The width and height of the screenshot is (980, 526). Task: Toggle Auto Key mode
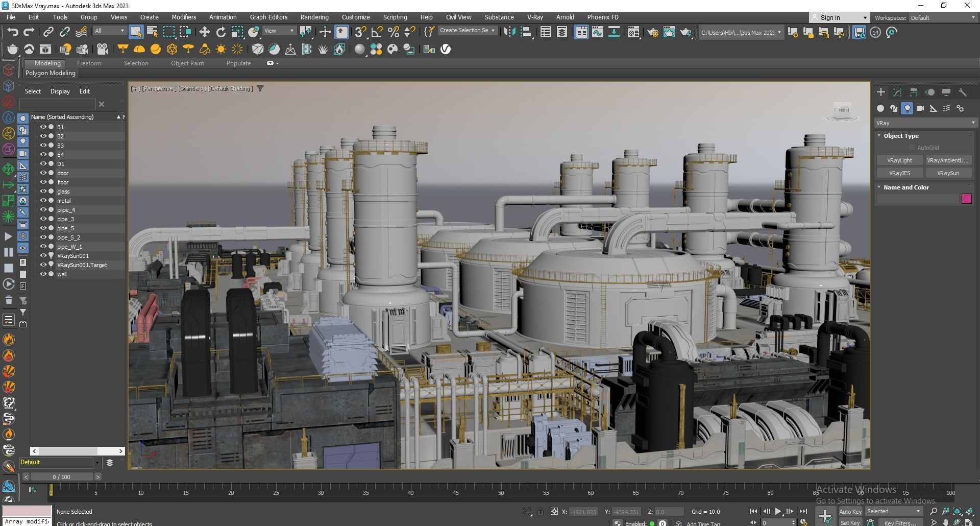tap(850, 511)
